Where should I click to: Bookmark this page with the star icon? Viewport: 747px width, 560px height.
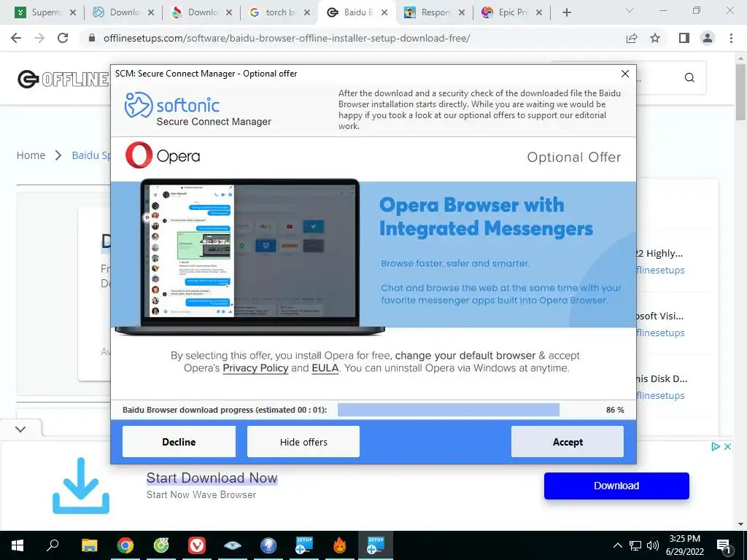[655, 38]
